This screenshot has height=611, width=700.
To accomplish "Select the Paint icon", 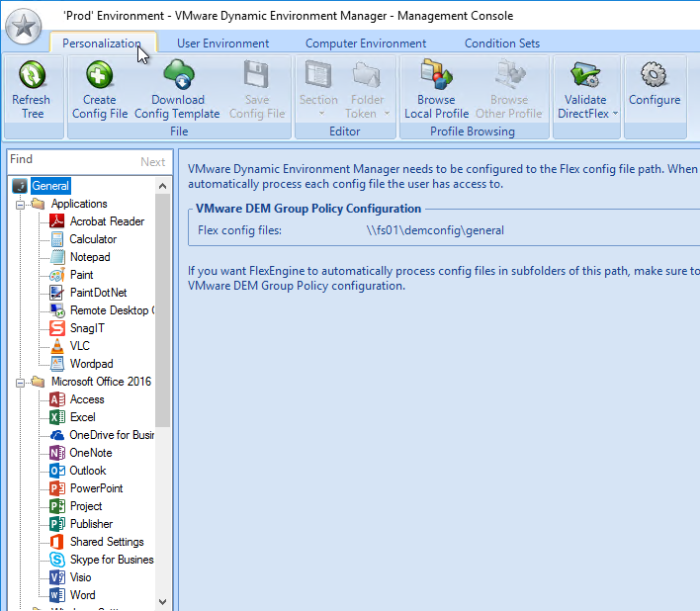I will (57, 275).
